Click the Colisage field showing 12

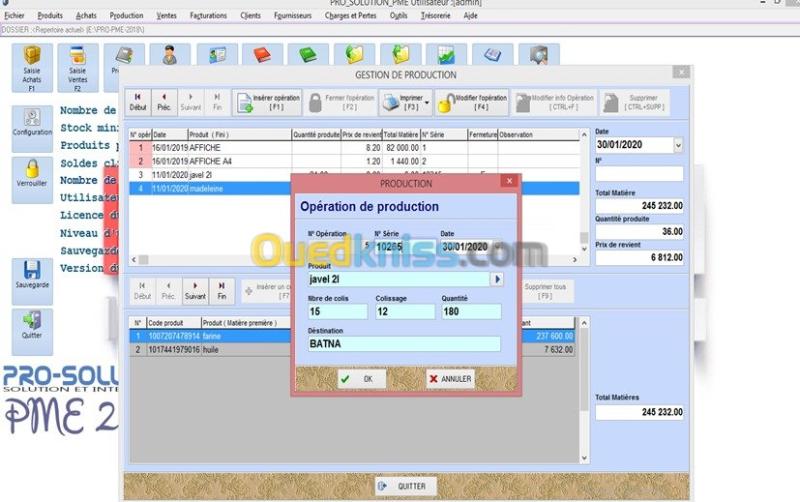click(x=405, y=312)
